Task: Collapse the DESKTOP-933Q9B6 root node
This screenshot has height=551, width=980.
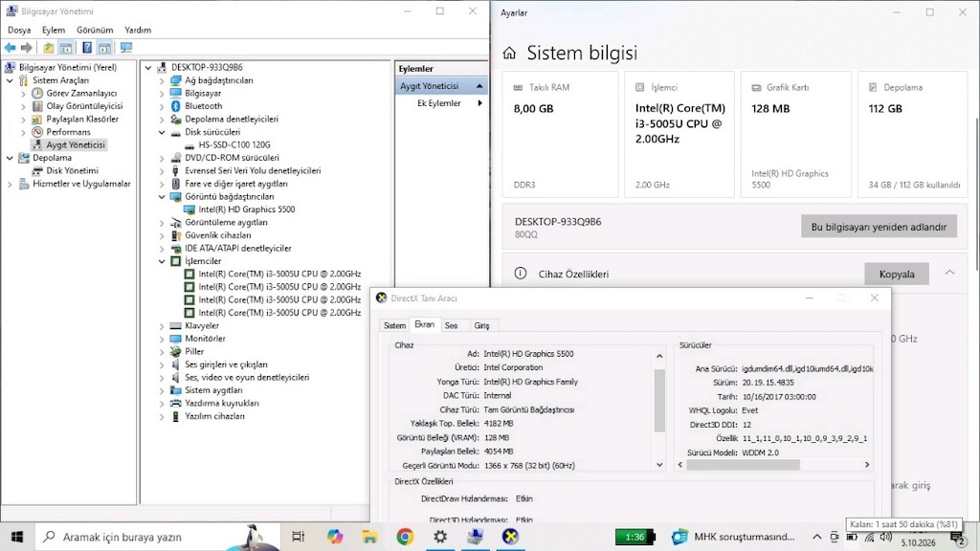Action: pyautogui.click(x=148, y=68)
